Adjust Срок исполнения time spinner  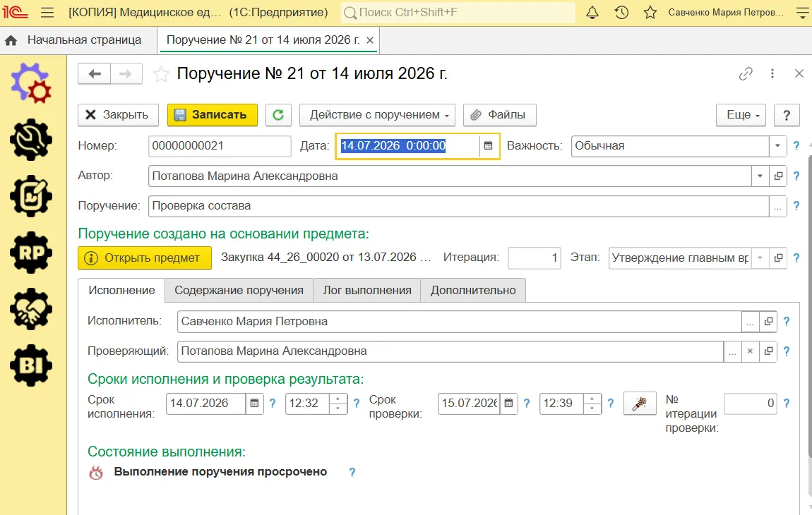[x=338, y=404]
